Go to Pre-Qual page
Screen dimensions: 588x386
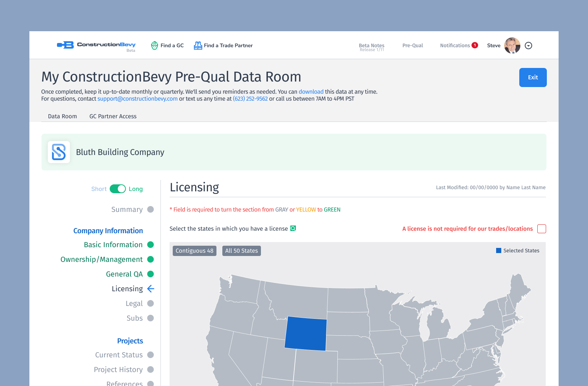(413, 46)
